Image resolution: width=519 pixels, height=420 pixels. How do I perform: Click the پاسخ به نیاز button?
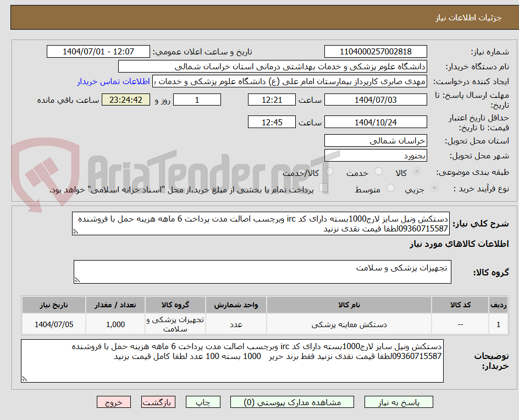[x=399, y=402]
